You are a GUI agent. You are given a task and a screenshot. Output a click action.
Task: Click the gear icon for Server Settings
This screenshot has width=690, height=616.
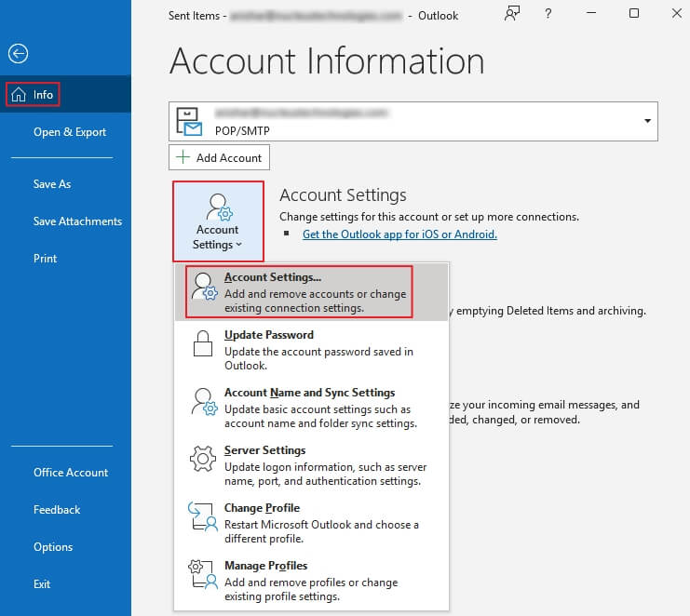203,459
